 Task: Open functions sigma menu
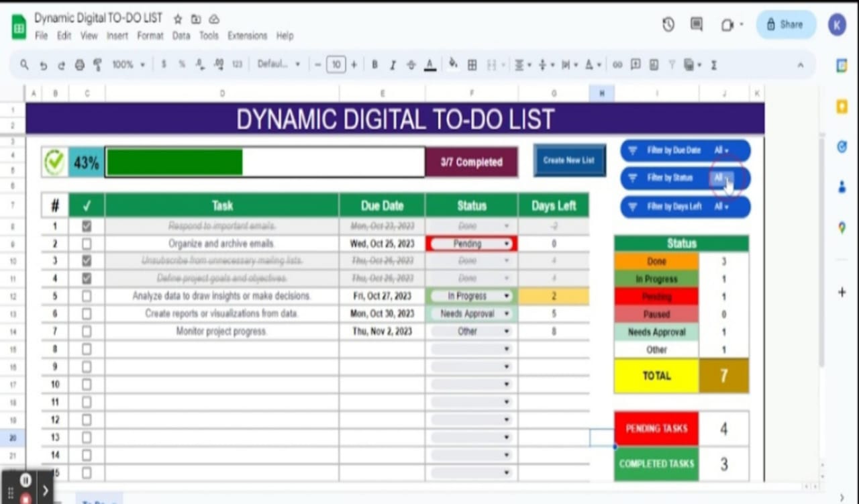click(713, 65)
